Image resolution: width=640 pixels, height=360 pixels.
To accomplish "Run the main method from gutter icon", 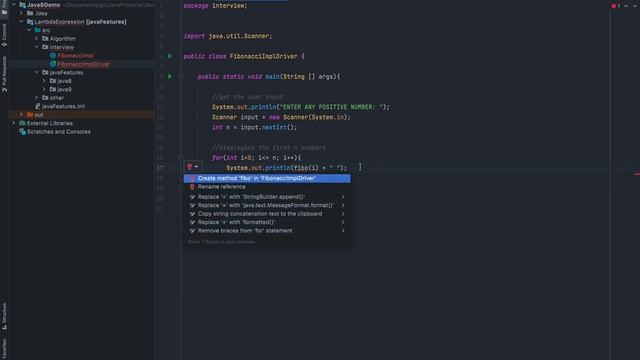I will point(170,76).
